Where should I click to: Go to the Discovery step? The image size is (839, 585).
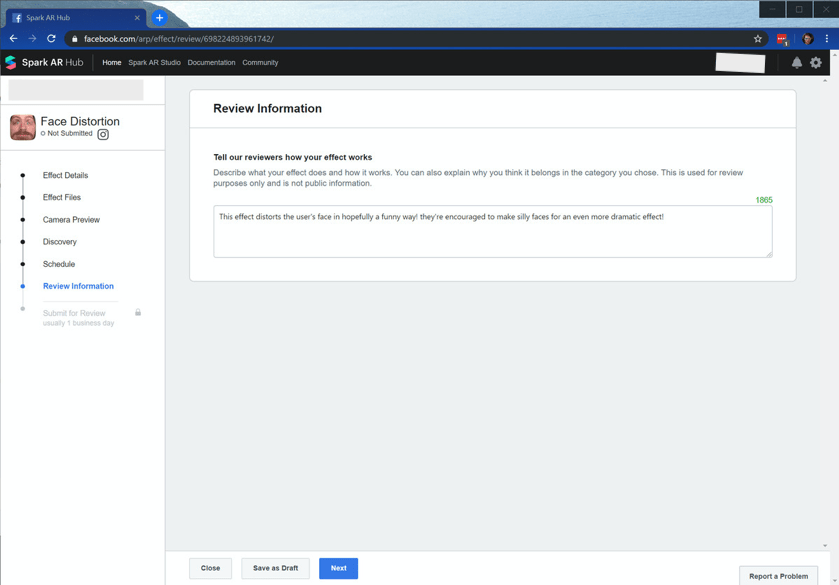59,242
